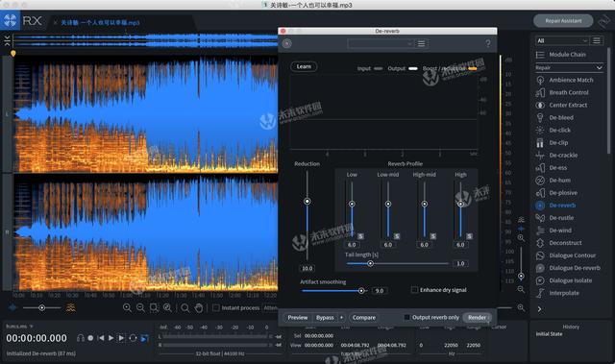Select the audio file tab
This screenshot has width=615, height=364.
(100, 22)
